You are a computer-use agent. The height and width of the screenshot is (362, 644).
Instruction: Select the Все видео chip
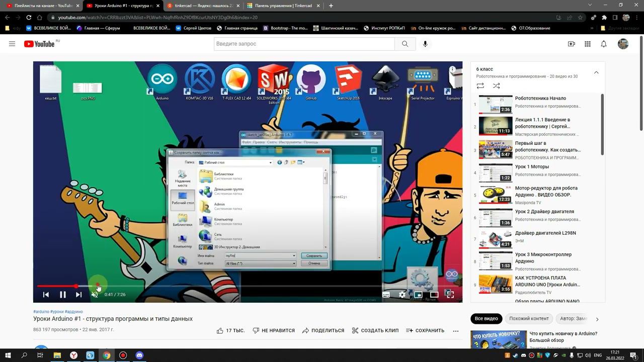point(487,319)
